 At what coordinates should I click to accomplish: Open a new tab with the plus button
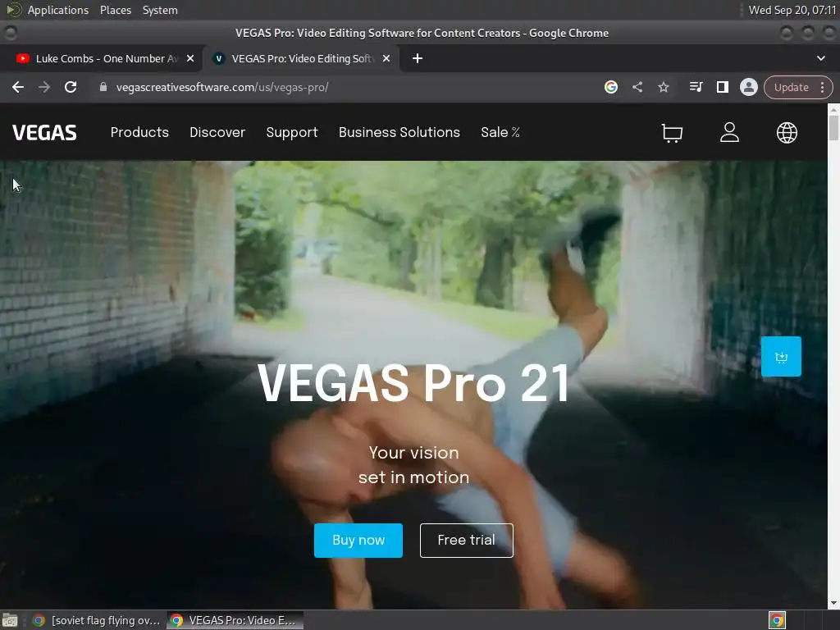[418, 58]
